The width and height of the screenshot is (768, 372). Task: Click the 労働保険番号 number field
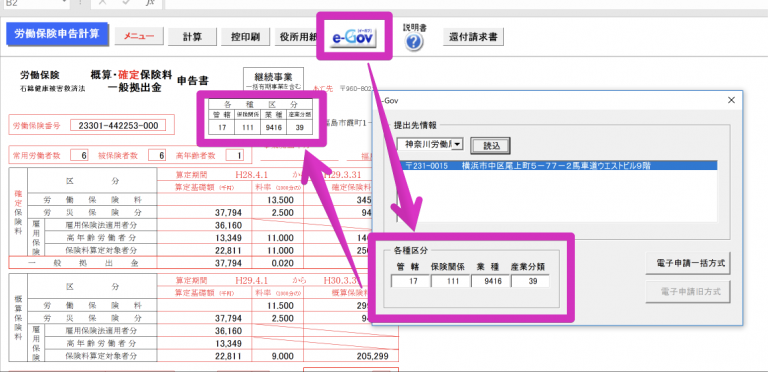coord(118,126)
